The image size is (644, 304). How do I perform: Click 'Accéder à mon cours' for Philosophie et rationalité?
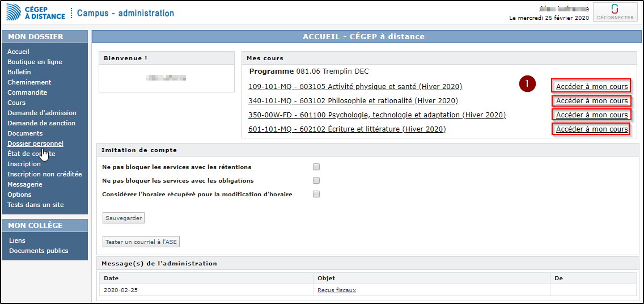click(x=592, y=101)
